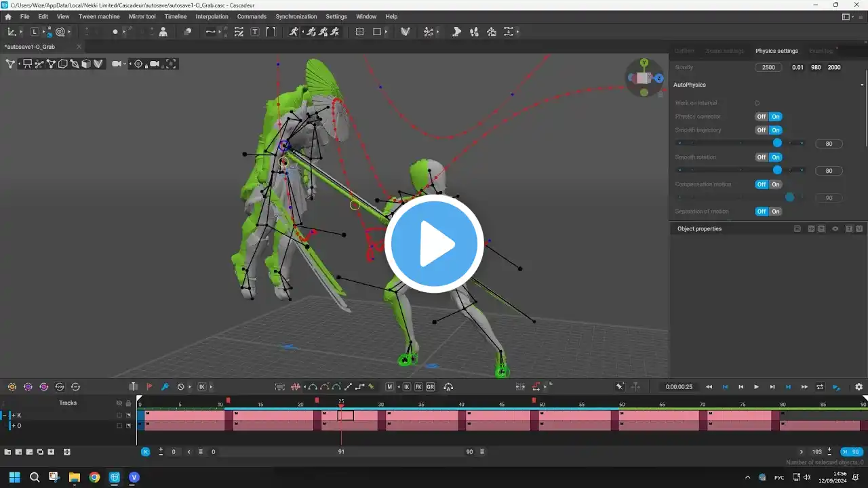Image resolution: width=868 pixels, height=488 pixels.
Task: Click the camera icon in viewport toolbar
Action: click(x=117, y=64)
